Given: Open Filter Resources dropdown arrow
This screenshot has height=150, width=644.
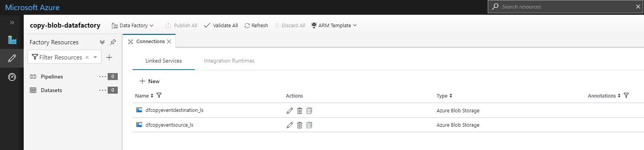Looking at the screenshot, I should (95, 57).
